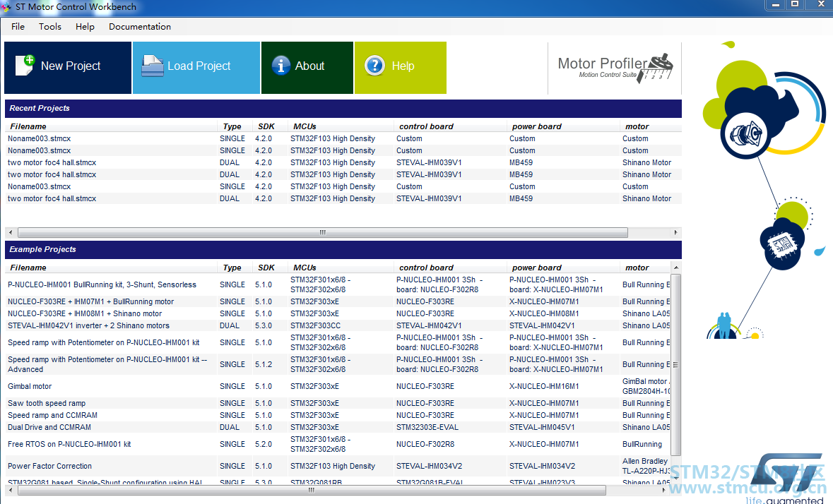Sort recent projects by SDK column

(270, 126)
